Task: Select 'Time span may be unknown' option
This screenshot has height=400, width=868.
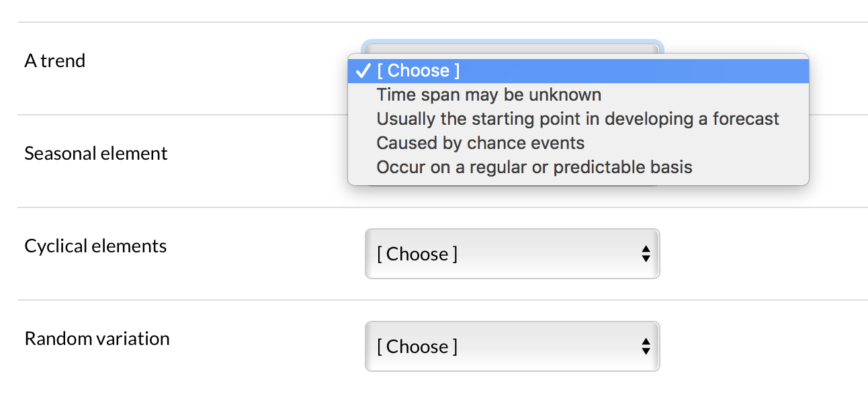Action: tap(489, 95)
